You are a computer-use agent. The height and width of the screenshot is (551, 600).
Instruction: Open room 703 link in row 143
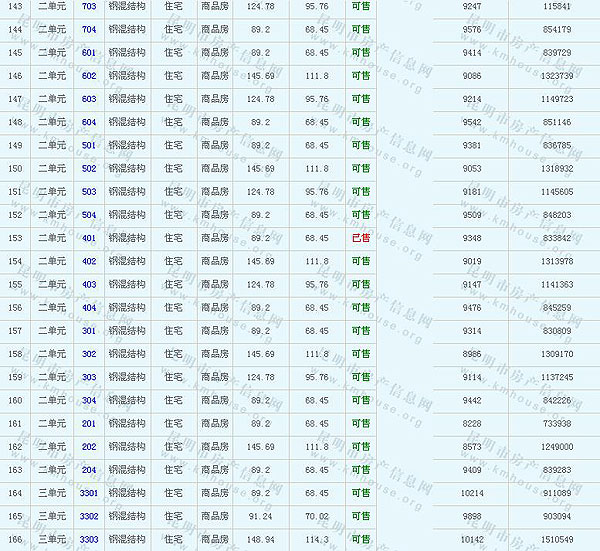point(89,6)
